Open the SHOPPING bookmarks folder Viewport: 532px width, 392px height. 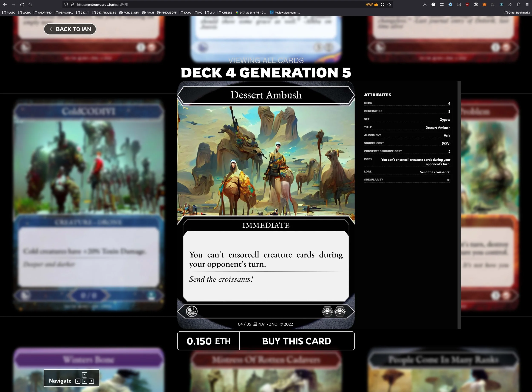tap(43, 13)
